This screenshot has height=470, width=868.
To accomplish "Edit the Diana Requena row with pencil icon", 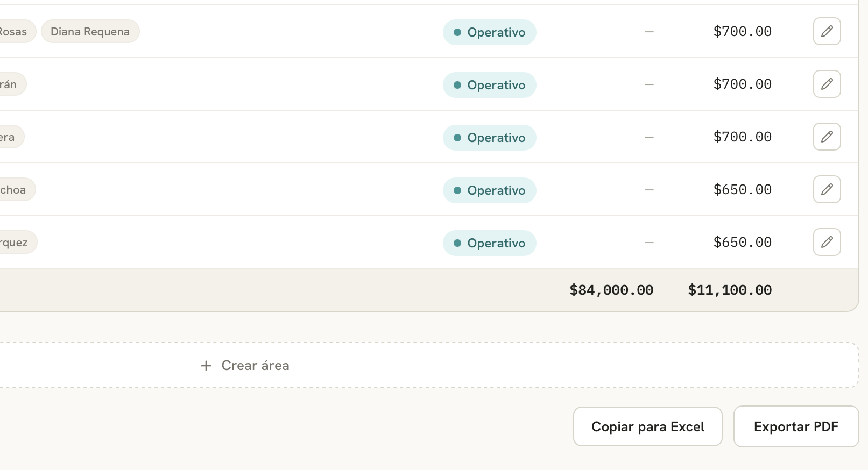I will 827,31.
